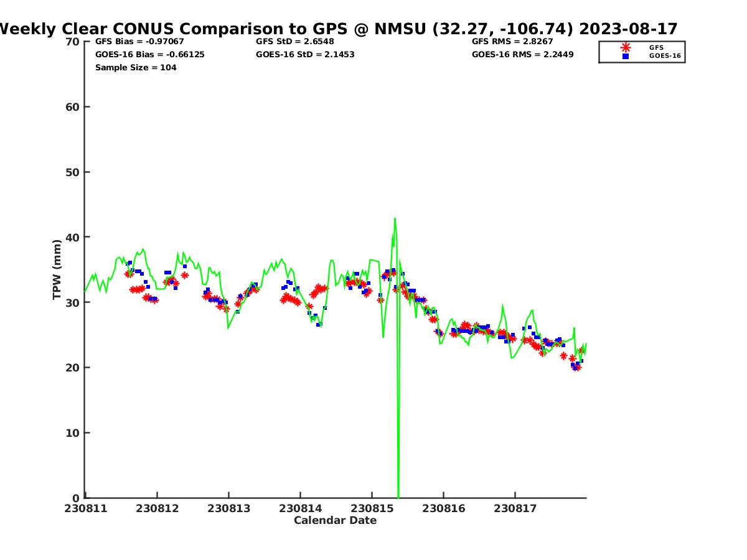Click the GOES-16 RMS = 2.2449 text
747x560 pixels.
coord(522,55)
